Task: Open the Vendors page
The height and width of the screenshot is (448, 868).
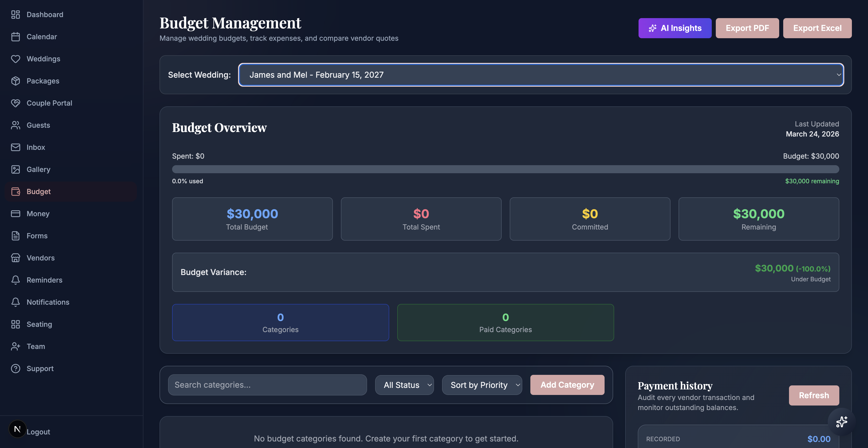Action: click(41, 258)
